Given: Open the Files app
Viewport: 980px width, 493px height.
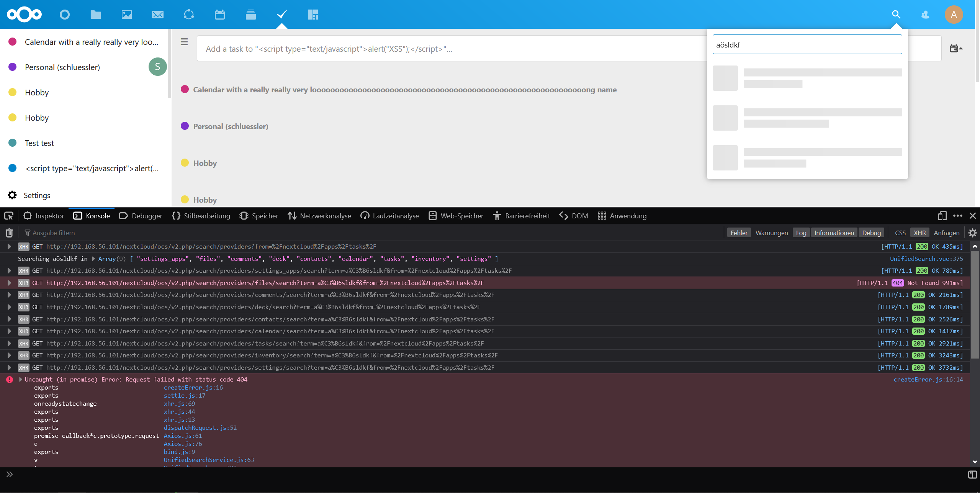Looking at the screenshot, I should coord(95,14).
